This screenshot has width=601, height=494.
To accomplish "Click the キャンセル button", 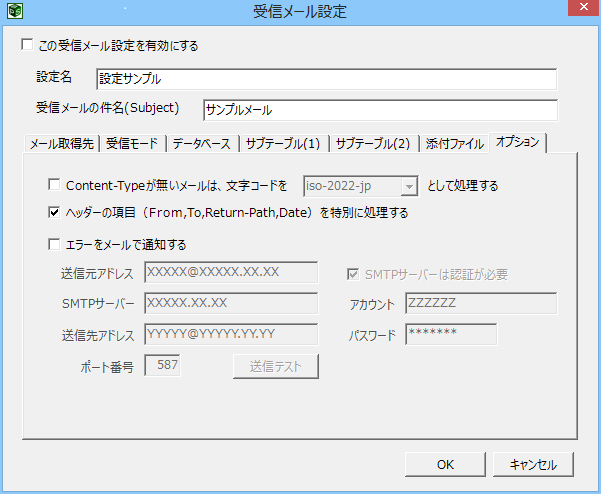I will 533,464.
